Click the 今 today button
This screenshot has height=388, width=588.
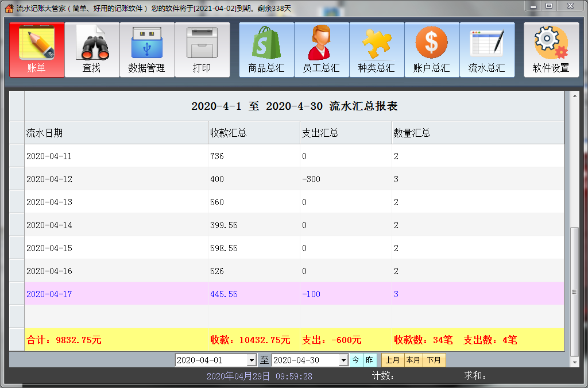click(x=356, y=360)
